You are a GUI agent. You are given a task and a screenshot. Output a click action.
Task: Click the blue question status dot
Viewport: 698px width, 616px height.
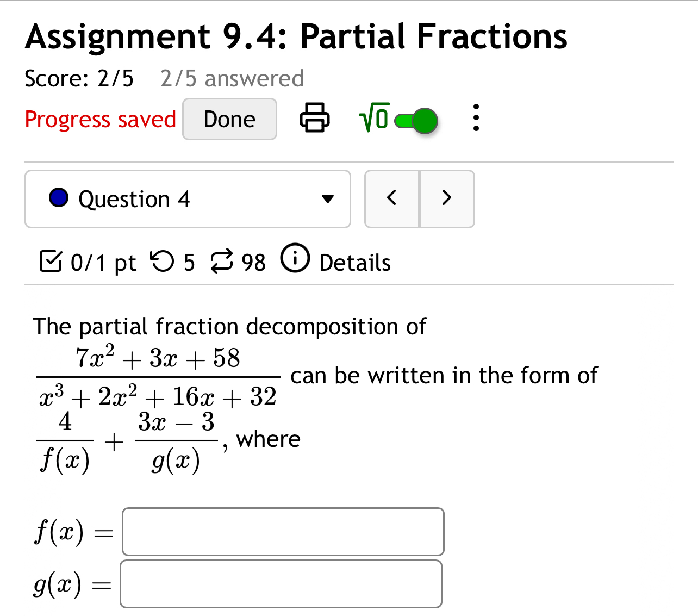click(x=58, y=198)
